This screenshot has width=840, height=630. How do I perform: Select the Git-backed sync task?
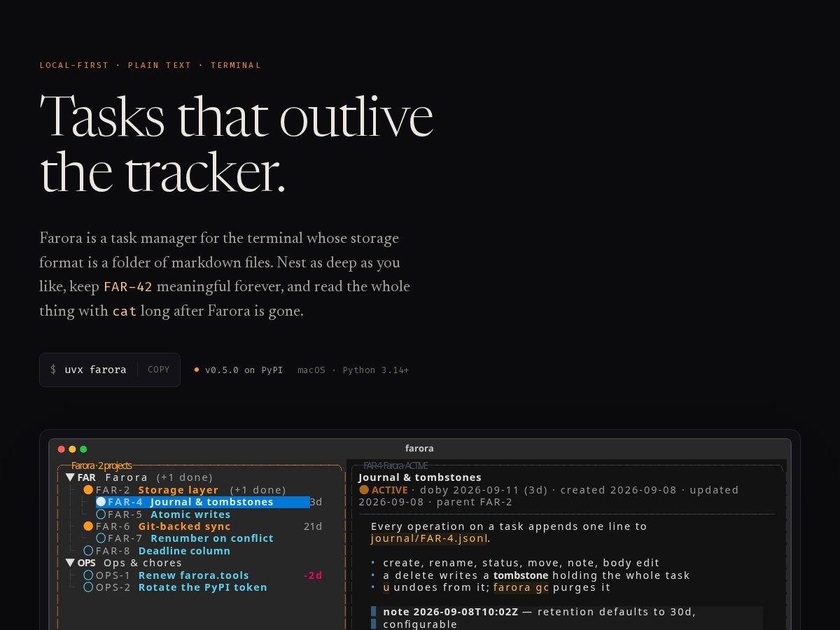click(185, 526)
